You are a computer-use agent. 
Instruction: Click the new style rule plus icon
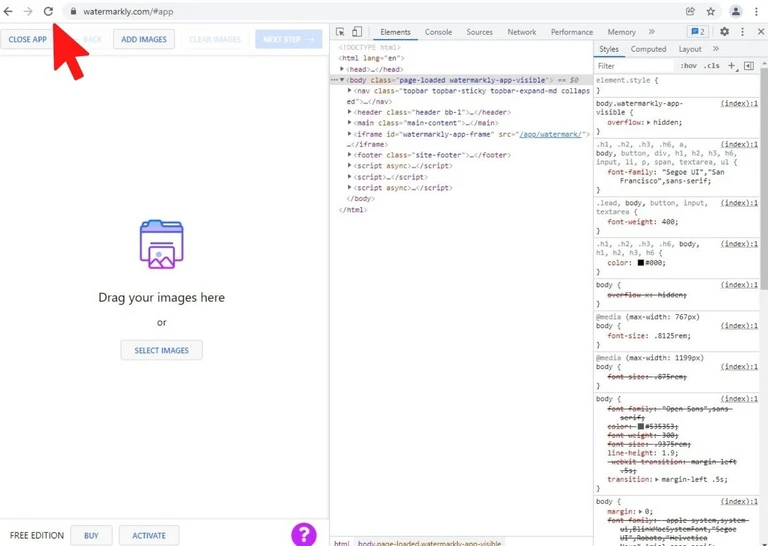click(732, 66)
